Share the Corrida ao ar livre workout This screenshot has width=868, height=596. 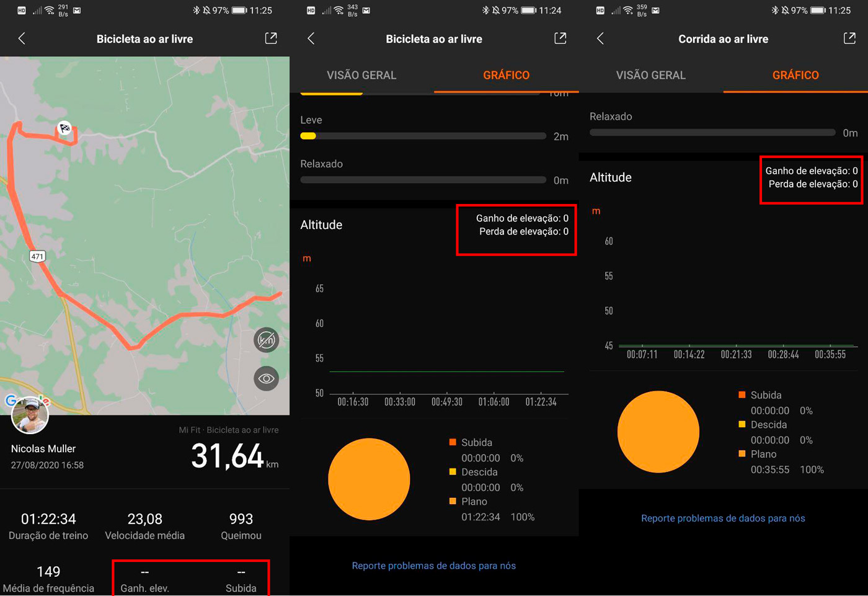click(x=849, y=38)
